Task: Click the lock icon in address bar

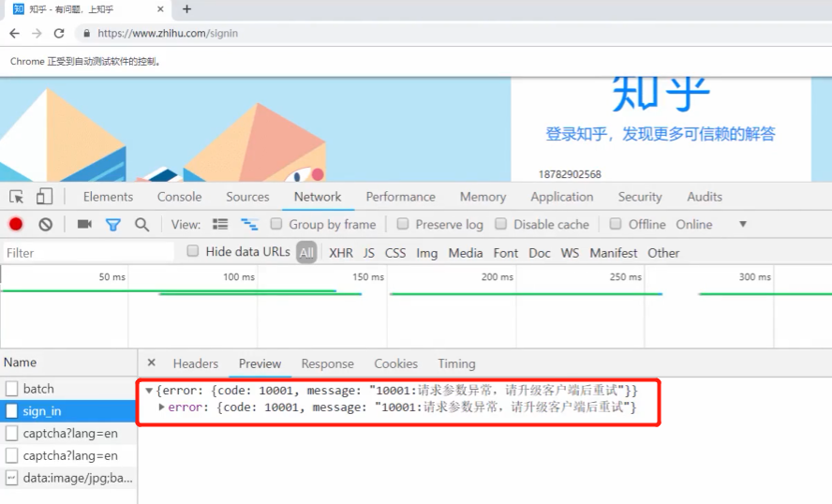Action: [x=86, y=34]
